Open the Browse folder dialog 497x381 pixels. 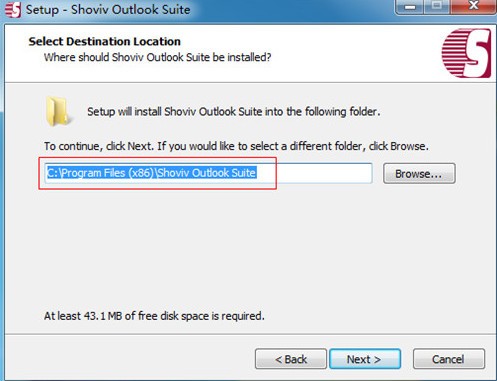click(419, 173)
